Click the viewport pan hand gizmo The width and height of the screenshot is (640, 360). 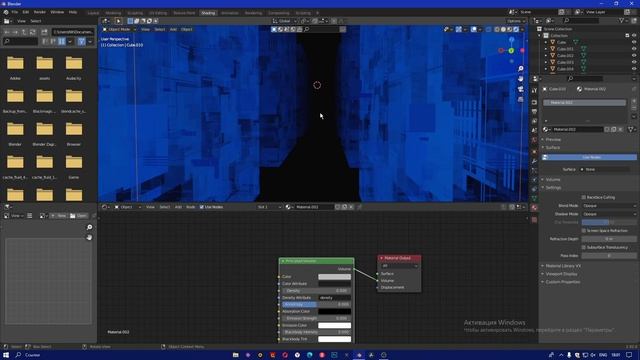pyautogui.click(x=520, y=79)
